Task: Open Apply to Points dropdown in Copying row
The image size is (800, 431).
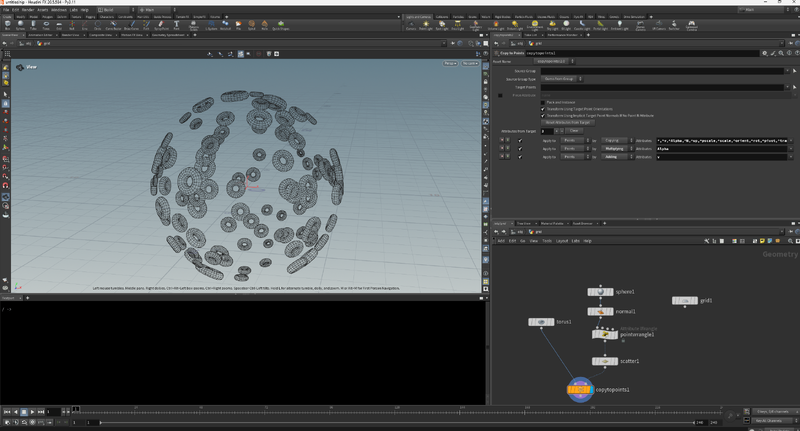Action: [x=575, y=140]
